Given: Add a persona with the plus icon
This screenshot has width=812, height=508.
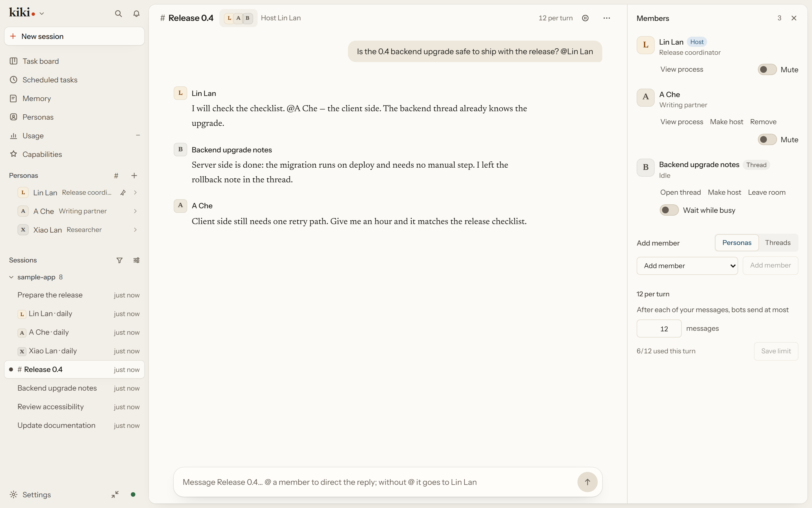Looking at the screenshot, I should (x=134, y=175).
